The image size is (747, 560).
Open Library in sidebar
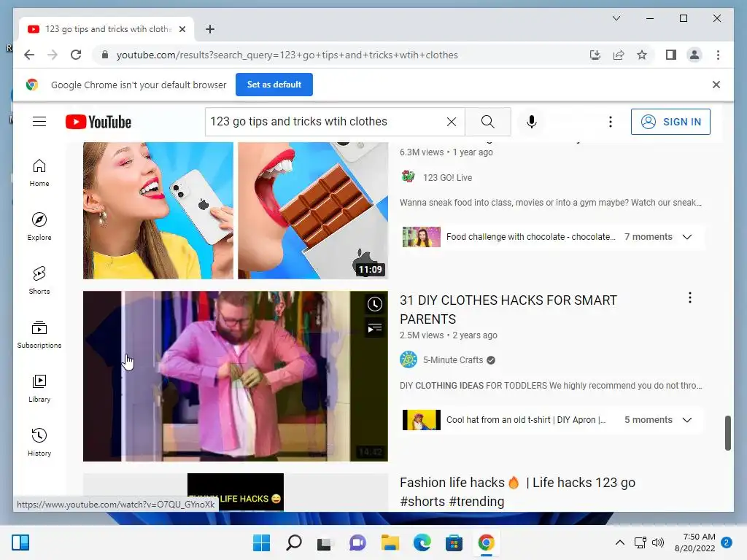(39, 389)
